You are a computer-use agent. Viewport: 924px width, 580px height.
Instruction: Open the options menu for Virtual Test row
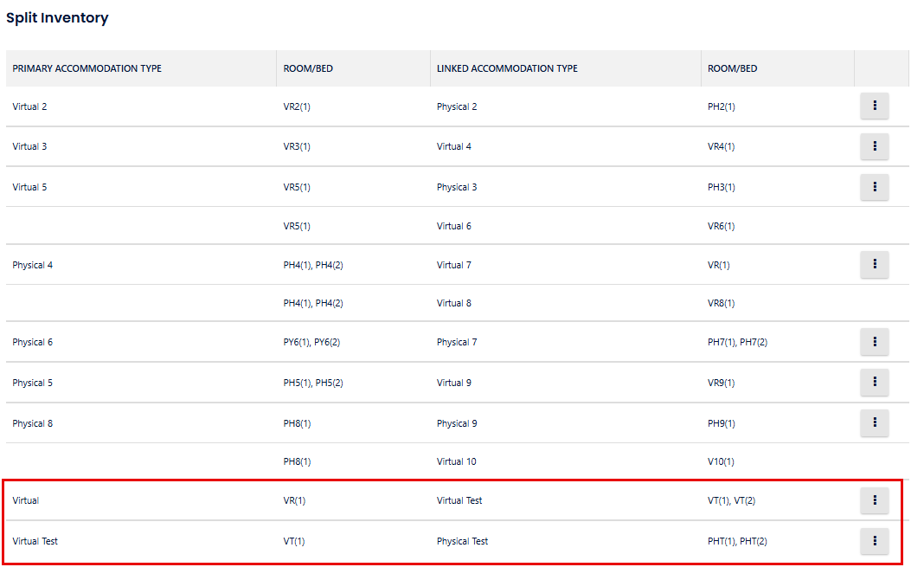[x=875, y=541]
